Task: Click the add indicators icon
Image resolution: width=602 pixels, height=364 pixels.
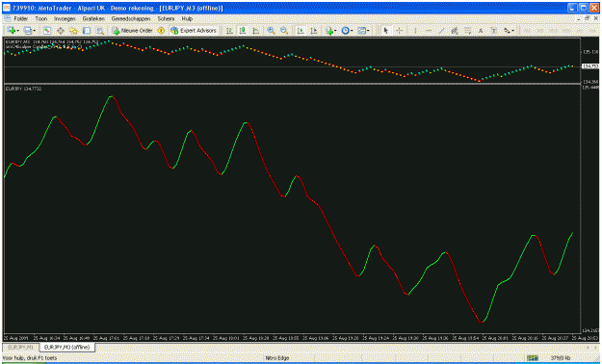Action: [x=329, y=31]
